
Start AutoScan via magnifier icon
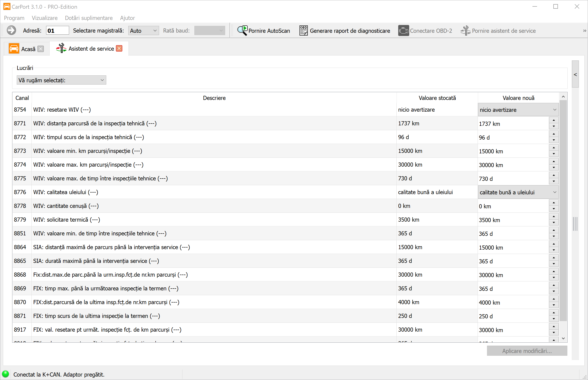tap(242, 31)
